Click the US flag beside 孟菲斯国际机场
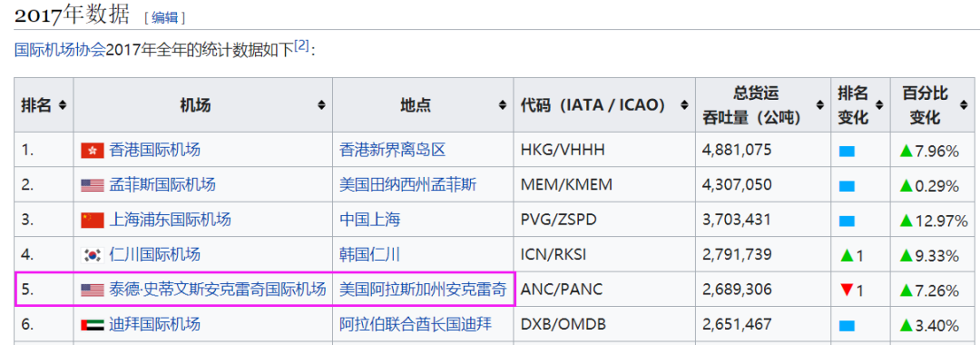 pyautogui.click(x=93, y=185)
